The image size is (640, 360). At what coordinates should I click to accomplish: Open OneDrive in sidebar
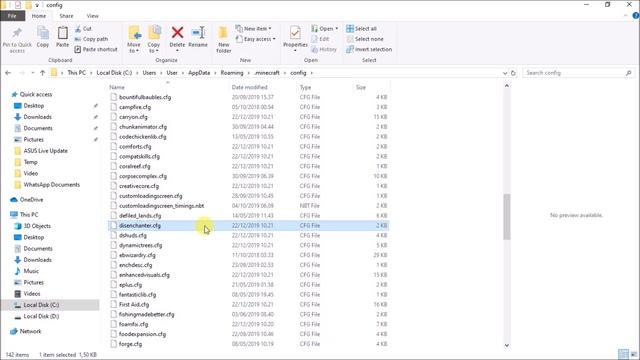pos(31,200)
